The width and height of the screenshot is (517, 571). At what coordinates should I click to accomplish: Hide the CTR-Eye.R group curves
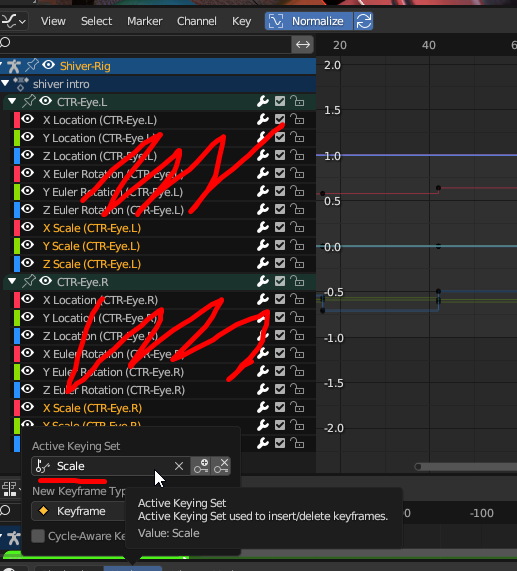(x=46, y=281)
